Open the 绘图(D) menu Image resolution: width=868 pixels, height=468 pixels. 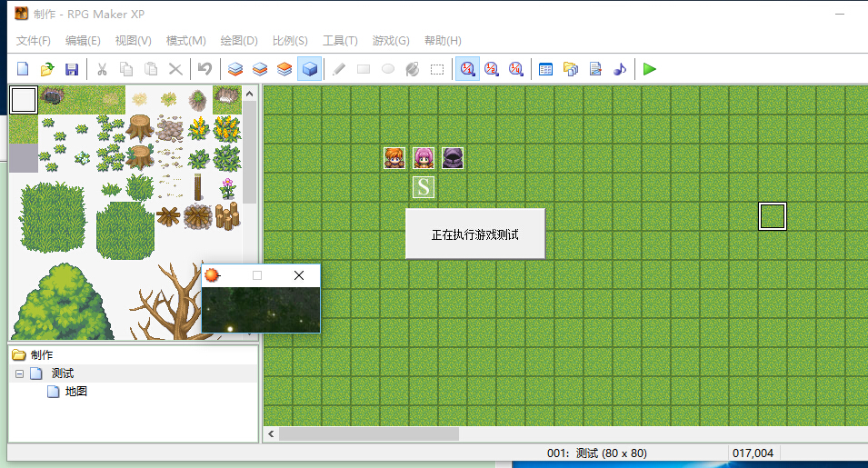point(239,40)
